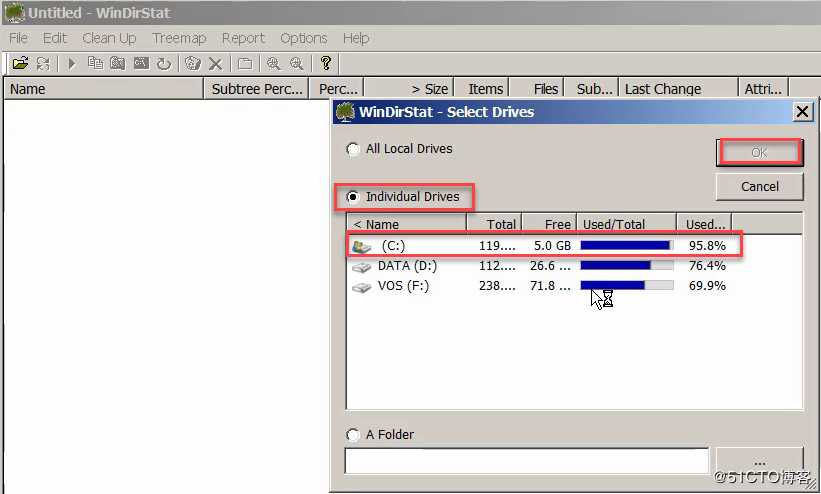Select the All Local Drives option

point(400,149)
